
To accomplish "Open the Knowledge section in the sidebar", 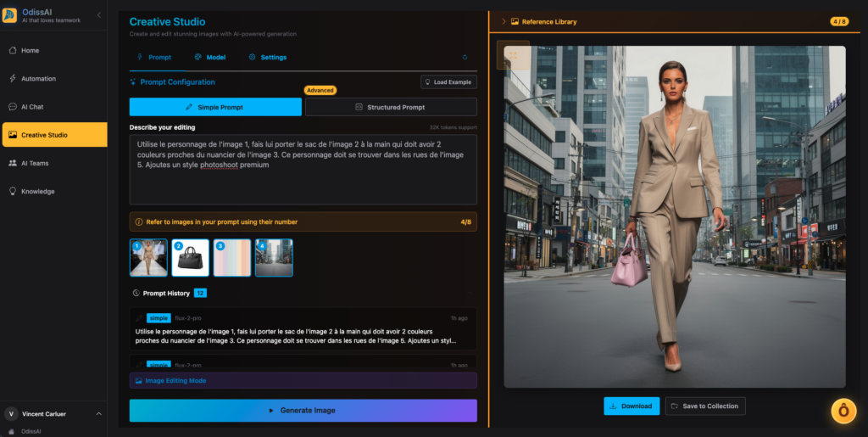I will [x=37, y=192].
